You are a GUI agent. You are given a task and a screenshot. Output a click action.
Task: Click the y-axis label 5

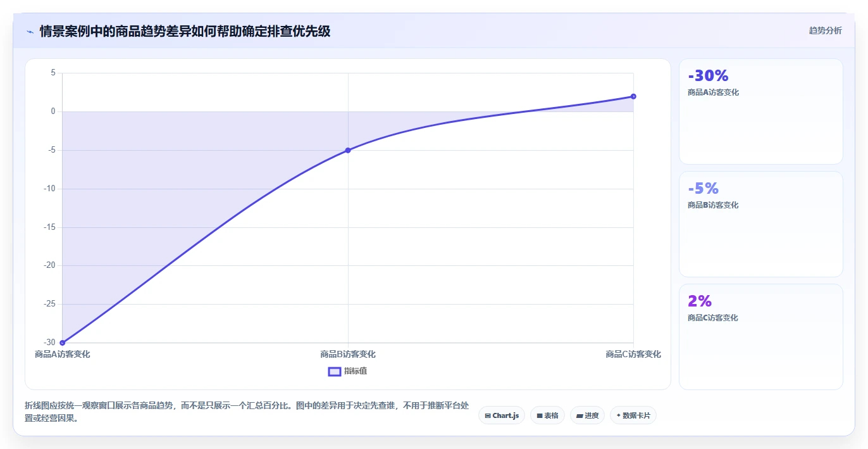tap(53, 73)
